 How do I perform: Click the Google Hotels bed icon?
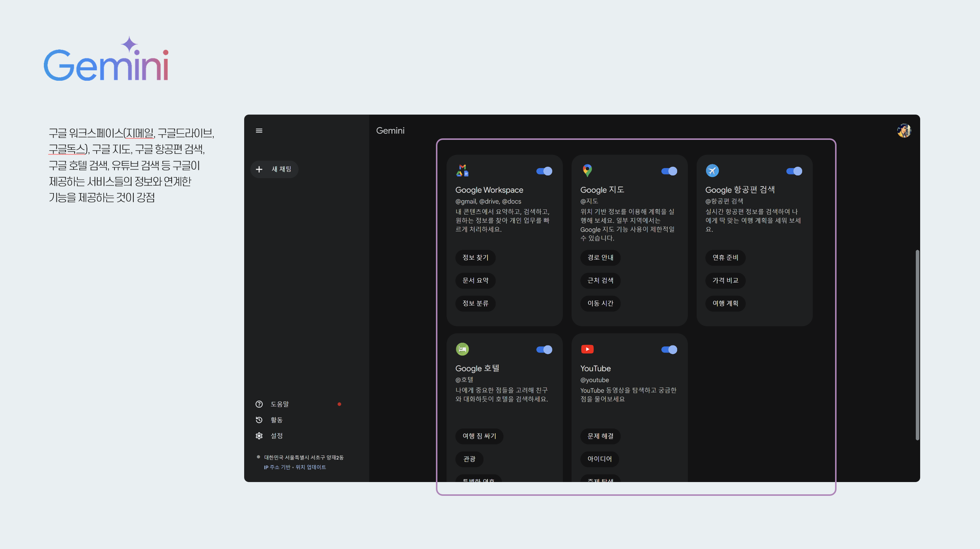462,349
